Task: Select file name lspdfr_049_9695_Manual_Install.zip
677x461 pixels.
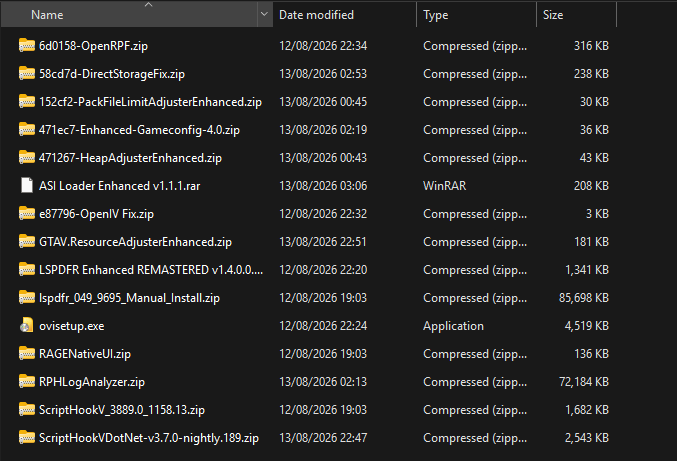Action: tap(129, 298)
